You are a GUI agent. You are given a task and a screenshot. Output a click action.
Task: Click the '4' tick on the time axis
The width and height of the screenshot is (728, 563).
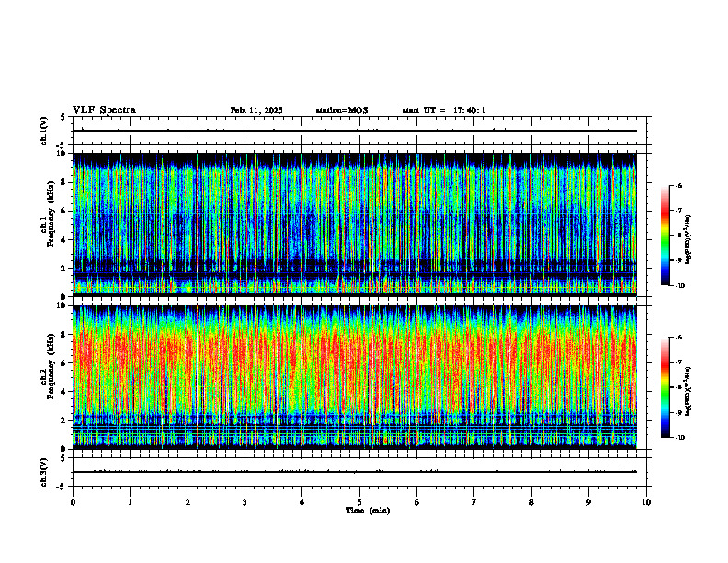click(302, 502)
